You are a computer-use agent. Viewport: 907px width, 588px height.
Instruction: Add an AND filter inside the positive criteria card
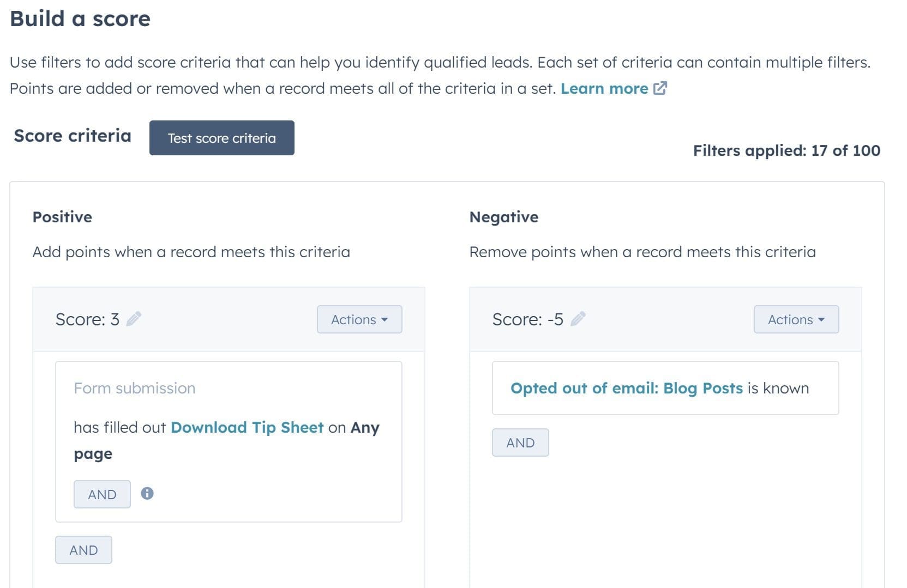pos(101,494)
